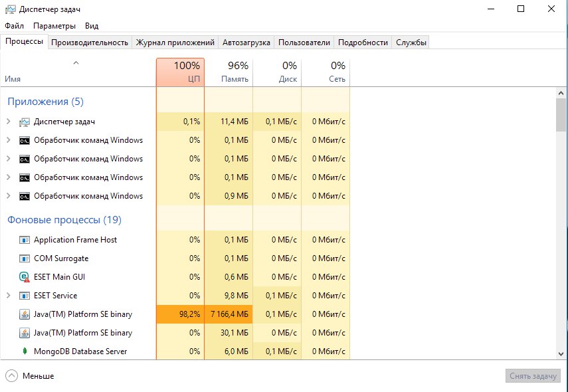
Task: Switch to the Производительность tab
Action: tap(90, 42)
